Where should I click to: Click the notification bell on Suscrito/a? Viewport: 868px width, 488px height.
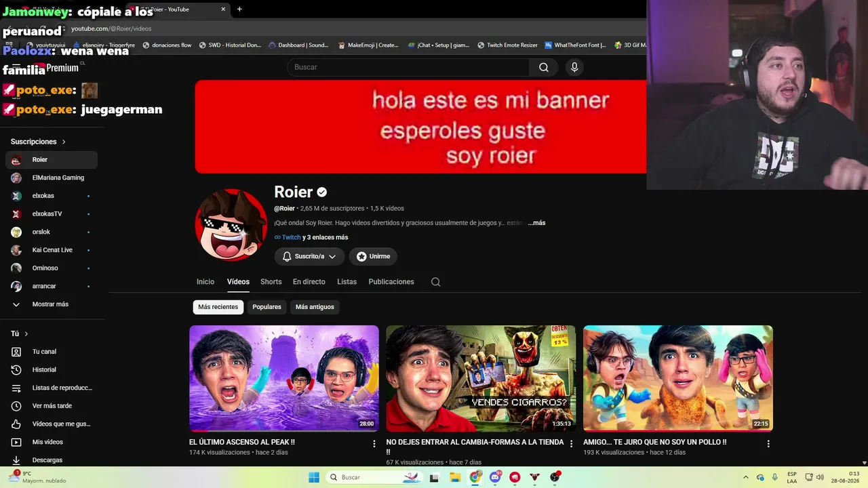pyautogui.click(x=287, y=256)
